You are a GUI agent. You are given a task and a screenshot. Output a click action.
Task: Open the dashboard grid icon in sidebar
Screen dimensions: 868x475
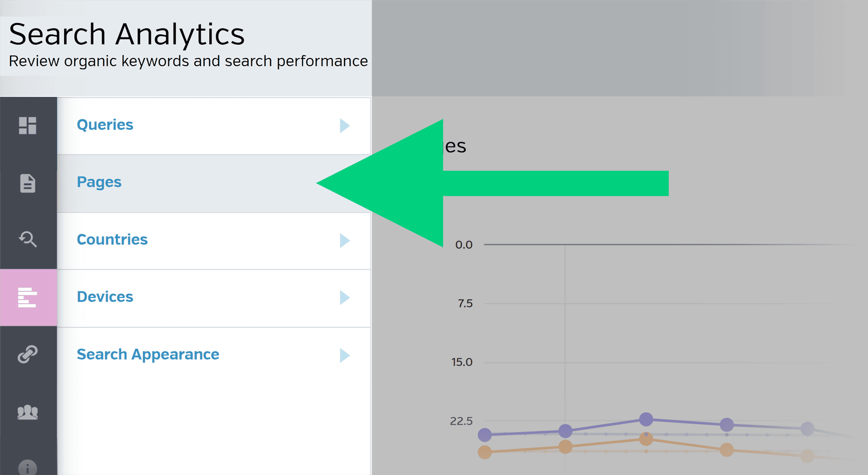click(28, 125)
